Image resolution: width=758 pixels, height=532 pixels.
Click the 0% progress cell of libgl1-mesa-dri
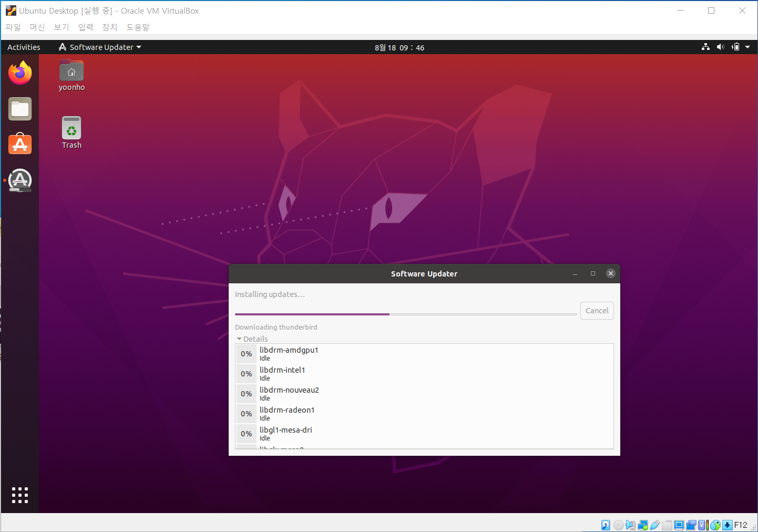click(246, 434)
